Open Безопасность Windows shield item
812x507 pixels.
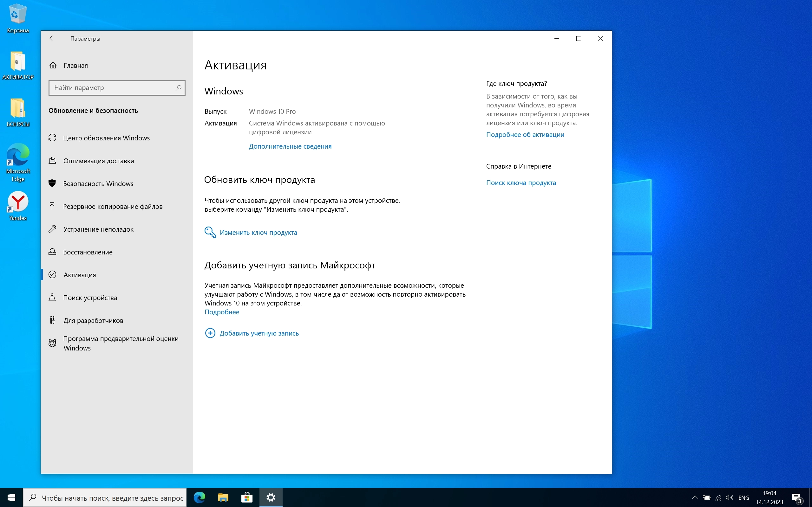click(x=98, y=184)
